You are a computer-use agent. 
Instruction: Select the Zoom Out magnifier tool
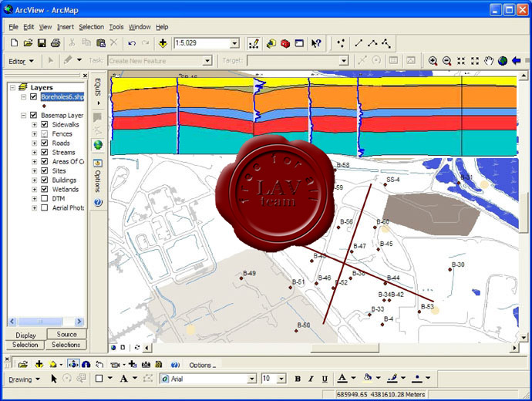[447, 61]
